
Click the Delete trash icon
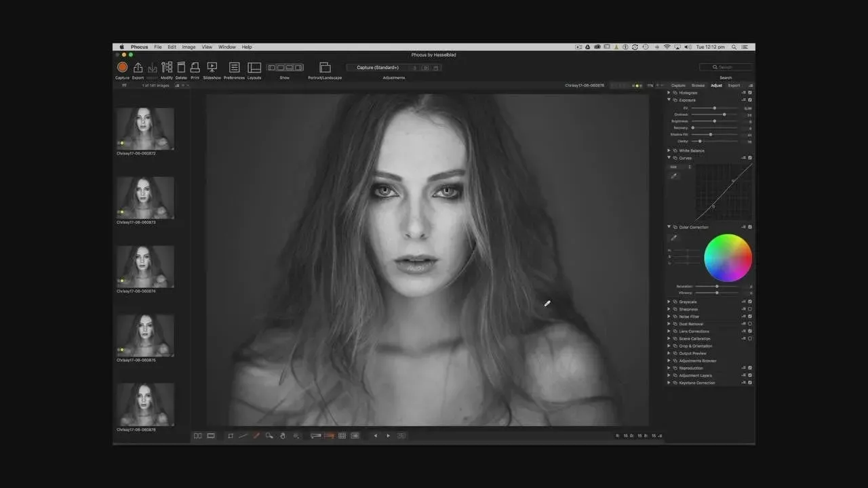tap(181, 67)
